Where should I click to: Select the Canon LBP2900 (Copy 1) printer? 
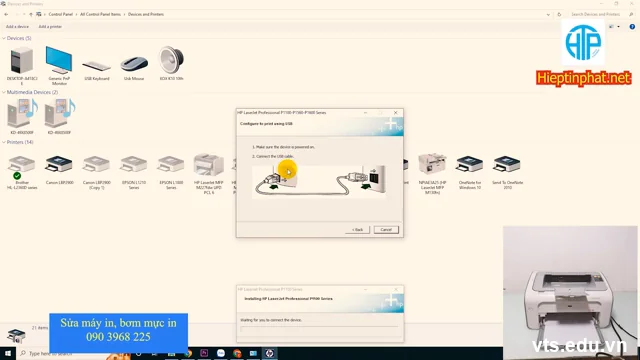(x=96, y=164)
